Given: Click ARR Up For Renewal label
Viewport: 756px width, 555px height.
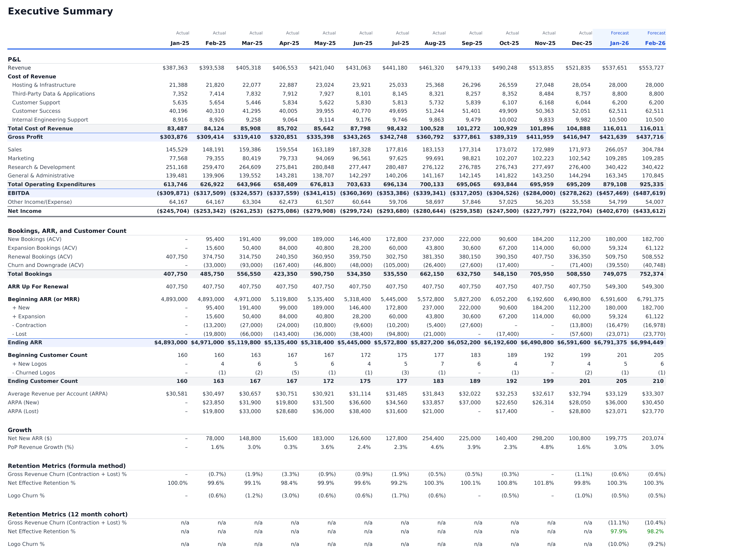Looking at the screenshot, I should coord(38,287).
